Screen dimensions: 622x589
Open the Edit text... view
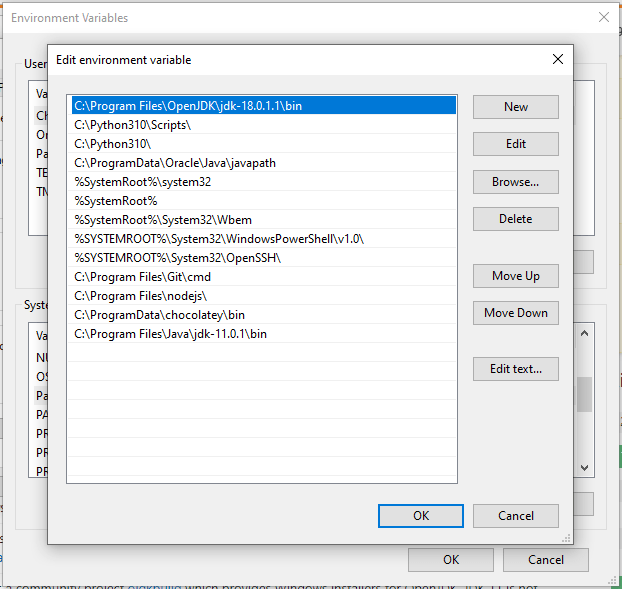pyautogui.click(x=516, y=369)
